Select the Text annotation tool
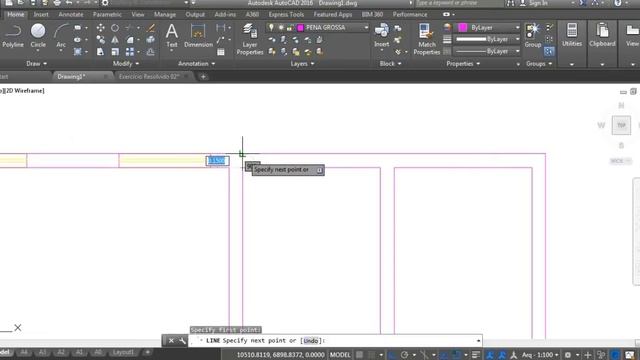This screenshot has width=640, height=360. pyautogui.click(x=172, y=36)
